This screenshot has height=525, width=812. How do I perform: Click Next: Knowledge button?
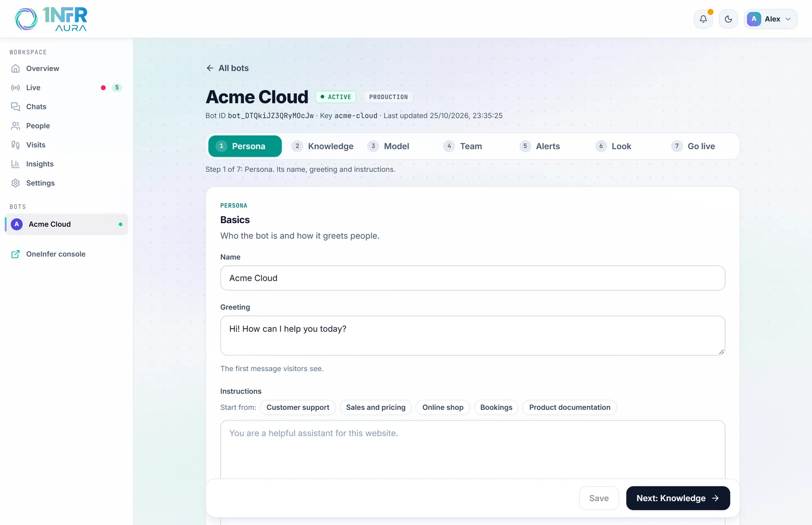(x=678, y=498)
